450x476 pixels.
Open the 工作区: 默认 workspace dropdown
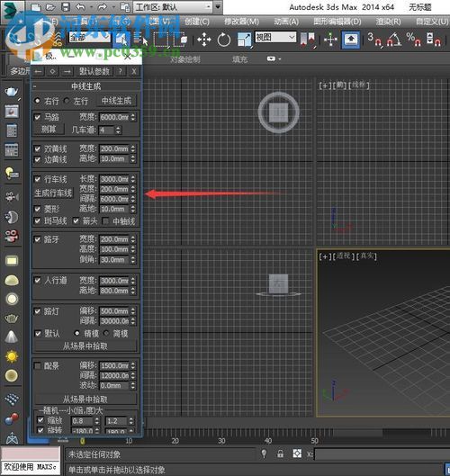(x=173, y=6)
